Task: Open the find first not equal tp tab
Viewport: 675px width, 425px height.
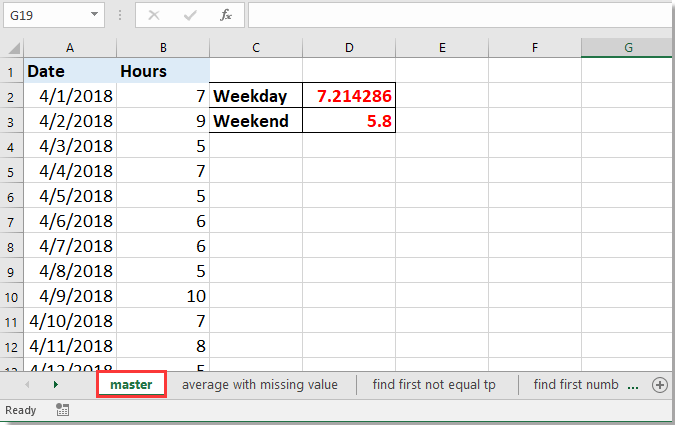Action: coord(432,385)
